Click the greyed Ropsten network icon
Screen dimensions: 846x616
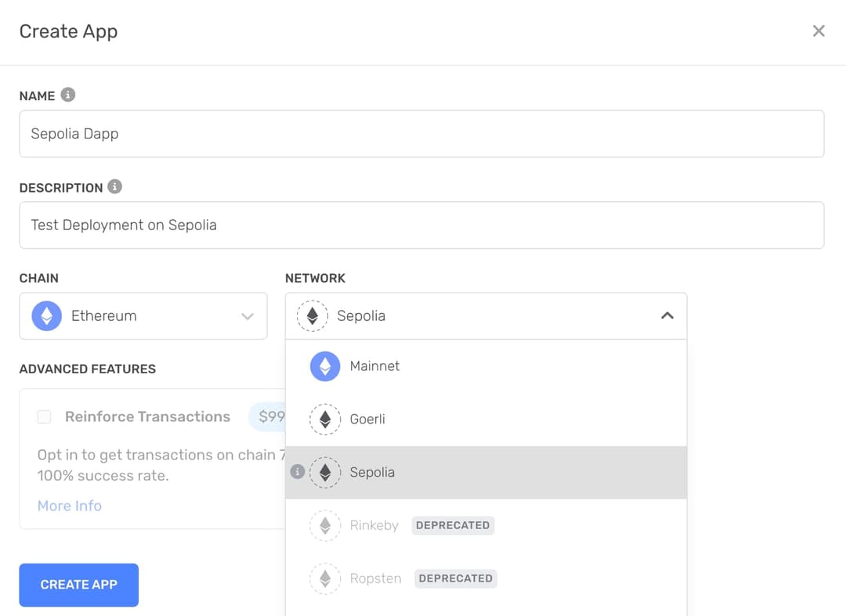click(324, 578)
